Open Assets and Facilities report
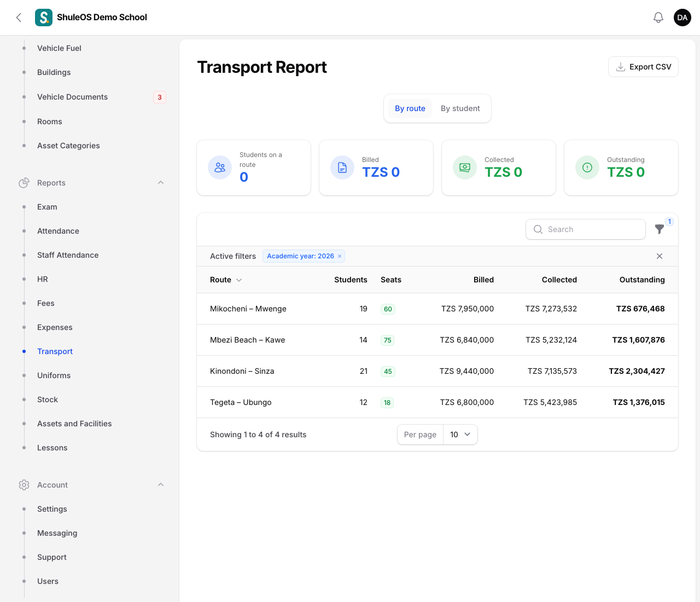 pyautogui.click(x=74, y=424)
